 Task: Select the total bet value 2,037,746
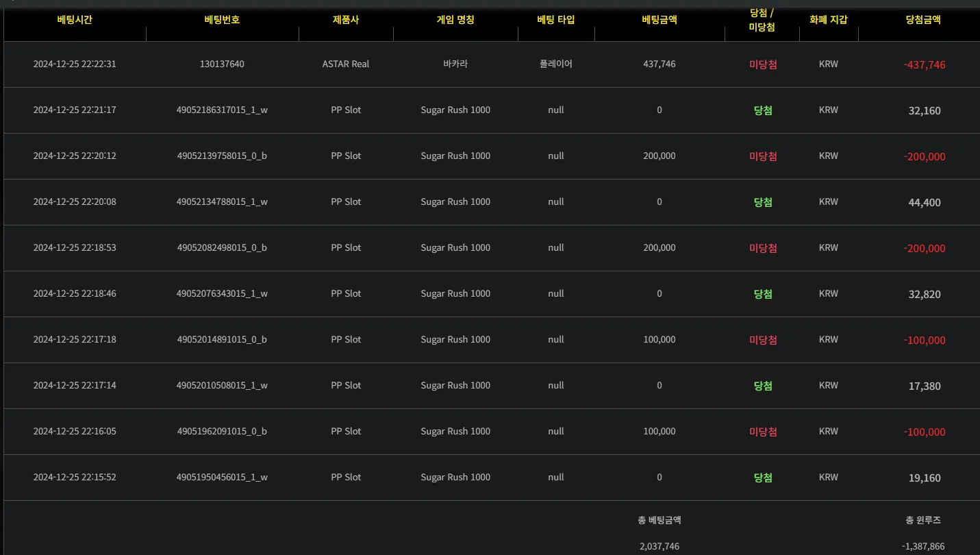click(x=659, y=546)
